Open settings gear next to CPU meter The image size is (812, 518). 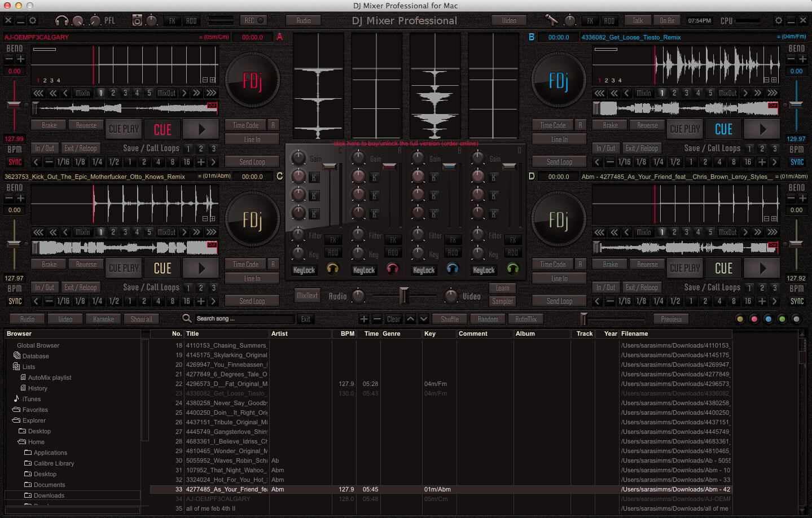pos(779,20)
